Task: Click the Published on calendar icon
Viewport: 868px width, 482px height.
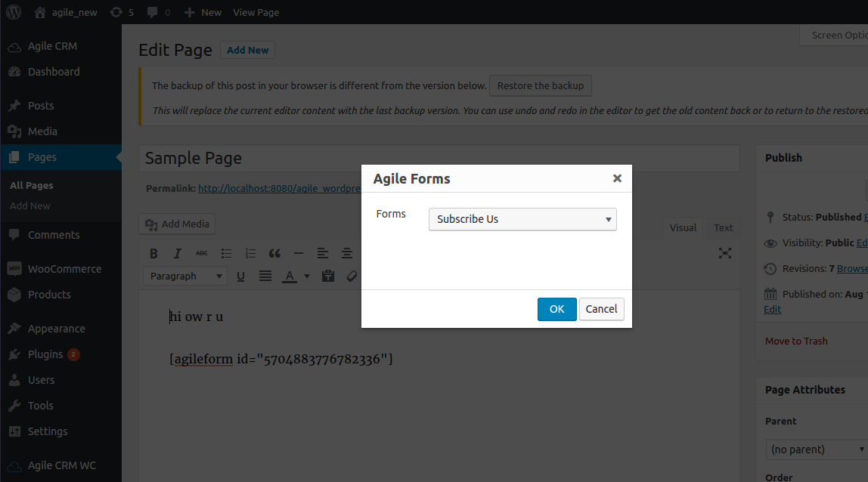Action: [770, 295]
